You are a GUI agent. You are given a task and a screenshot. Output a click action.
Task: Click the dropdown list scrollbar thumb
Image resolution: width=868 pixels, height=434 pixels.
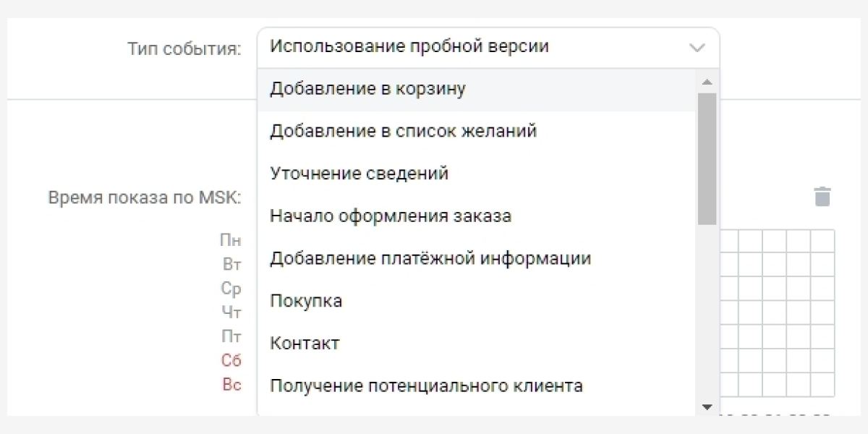coord(707,158)
